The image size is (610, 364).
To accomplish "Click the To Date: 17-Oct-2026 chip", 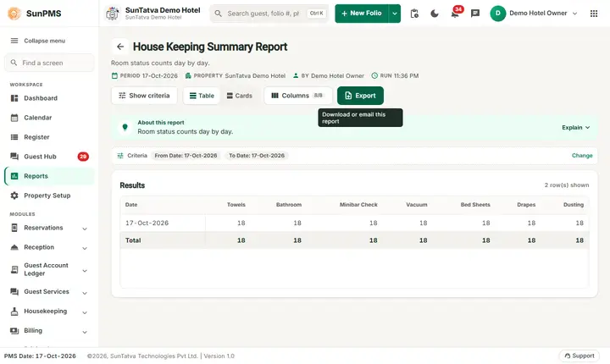I will tap(257, 156).
